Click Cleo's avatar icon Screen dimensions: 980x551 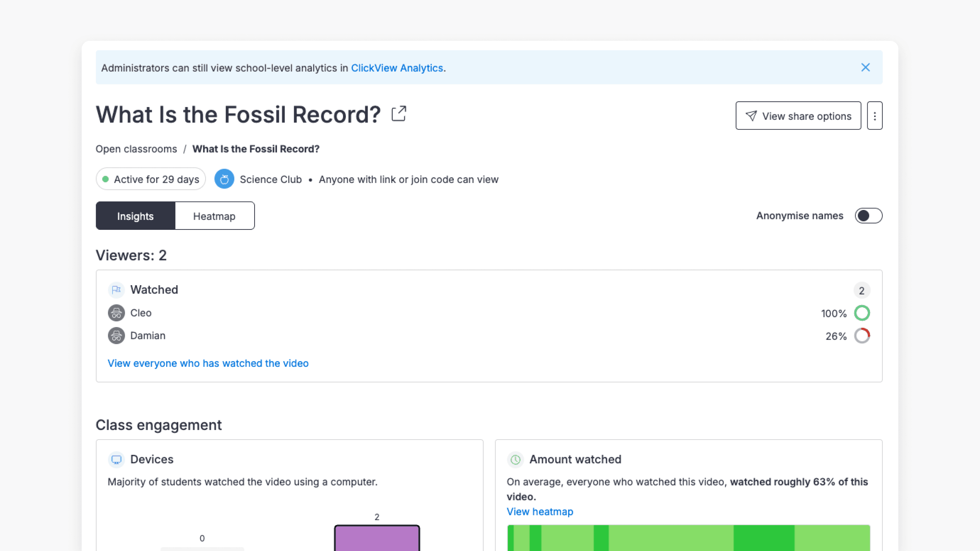[x=116, y=313]
